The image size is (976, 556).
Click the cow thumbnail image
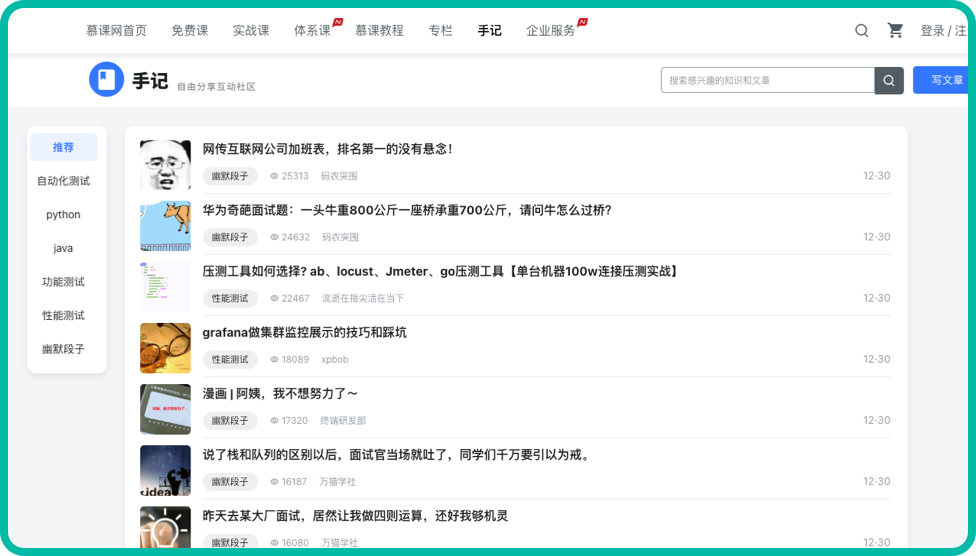[x=165, y=226]
